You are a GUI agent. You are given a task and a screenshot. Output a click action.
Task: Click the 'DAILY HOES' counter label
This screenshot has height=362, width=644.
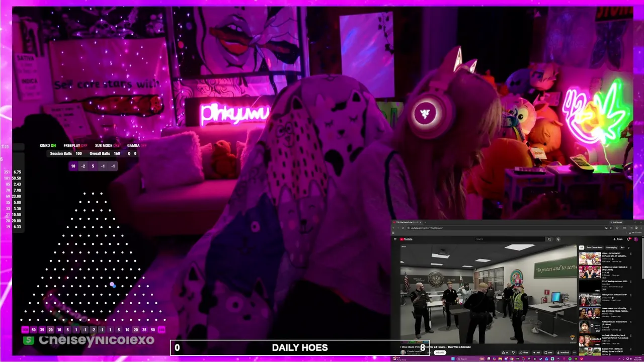point(300,347)
